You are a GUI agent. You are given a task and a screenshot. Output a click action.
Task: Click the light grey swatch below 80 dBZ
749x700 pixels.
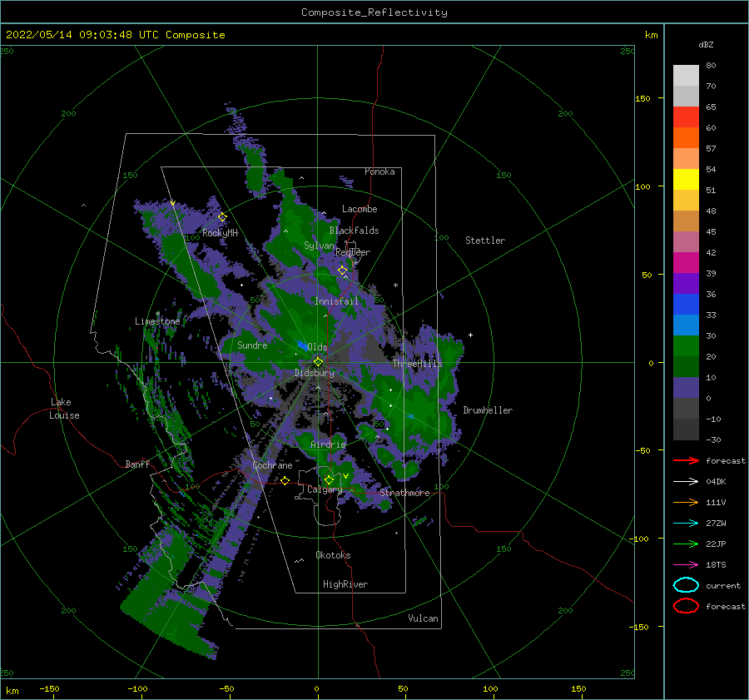click(x=686, y=76)
